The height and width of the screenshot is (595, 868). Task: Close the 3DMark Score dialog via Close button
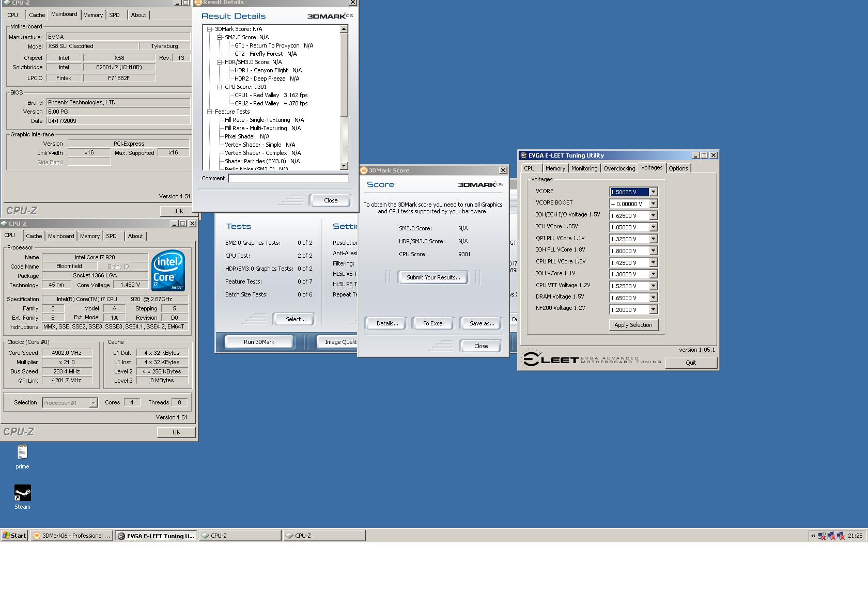point(481,346)
